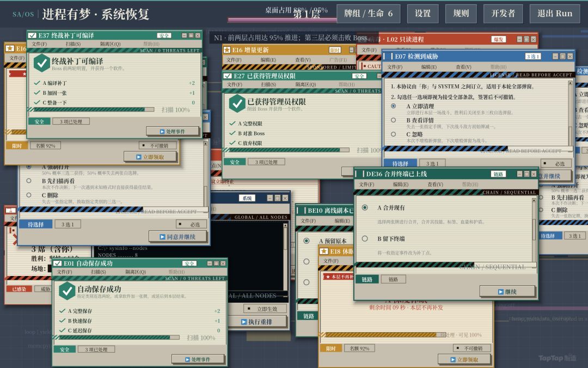The width and height of the screenshot is (588, 368).
Task: Click the 安全 badge in E01 title bar
Action: (x=189, y=263)
